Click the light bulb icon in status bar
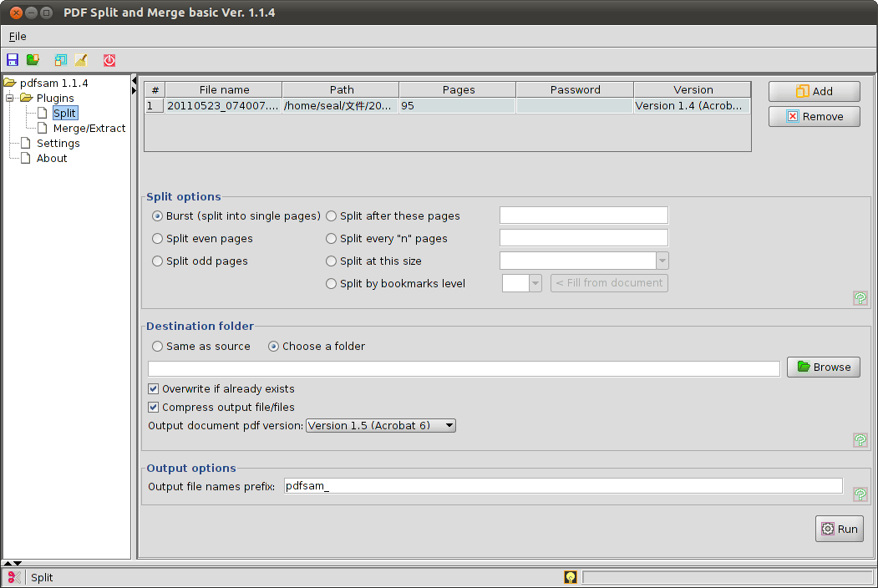This screenshot has width=878, height=588. click(x=571, y=577)
